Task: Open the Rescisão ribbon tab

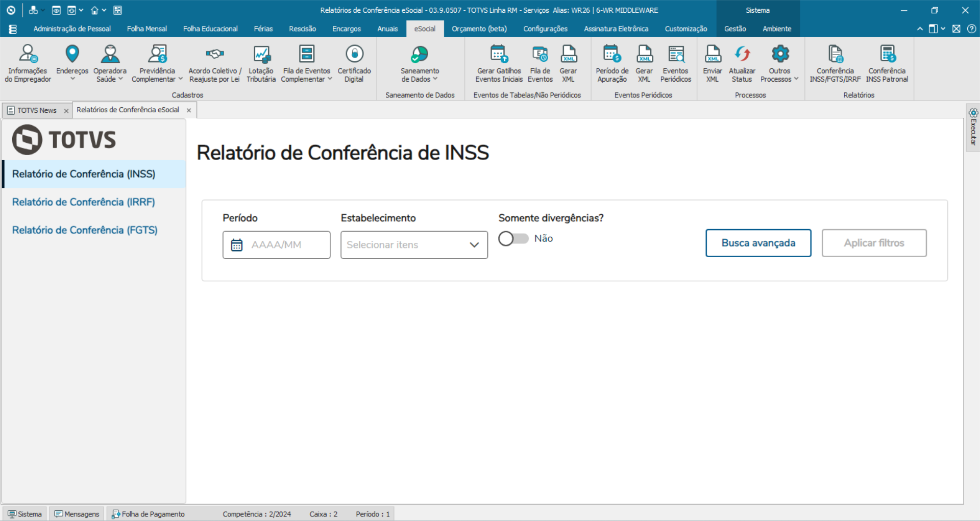Action: coord(303,29)
